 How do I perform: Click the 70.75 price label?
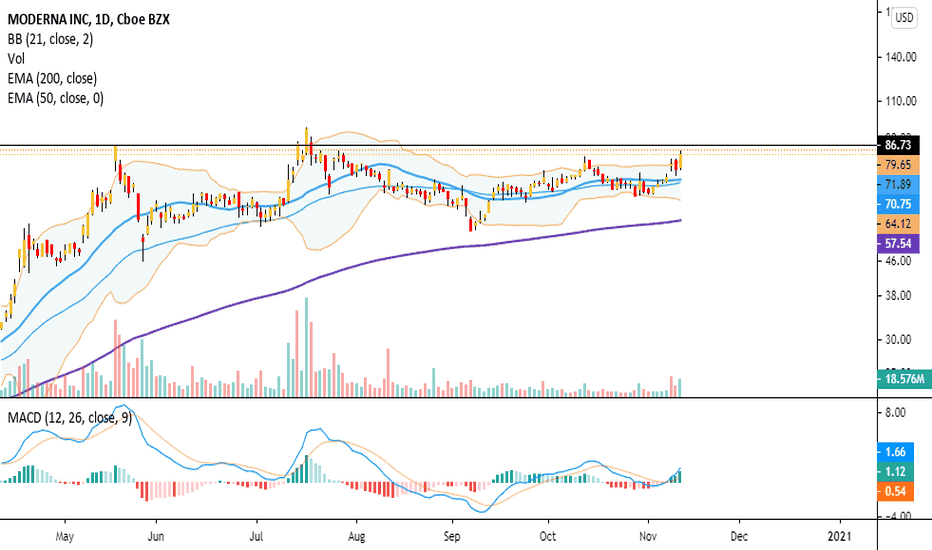tap(898, 204)
